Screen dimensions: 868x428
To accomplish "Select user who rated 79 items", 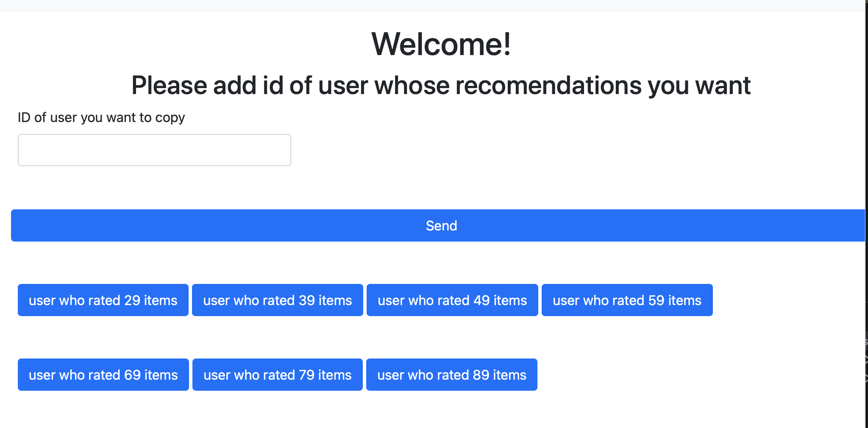I will pos(277,374).
